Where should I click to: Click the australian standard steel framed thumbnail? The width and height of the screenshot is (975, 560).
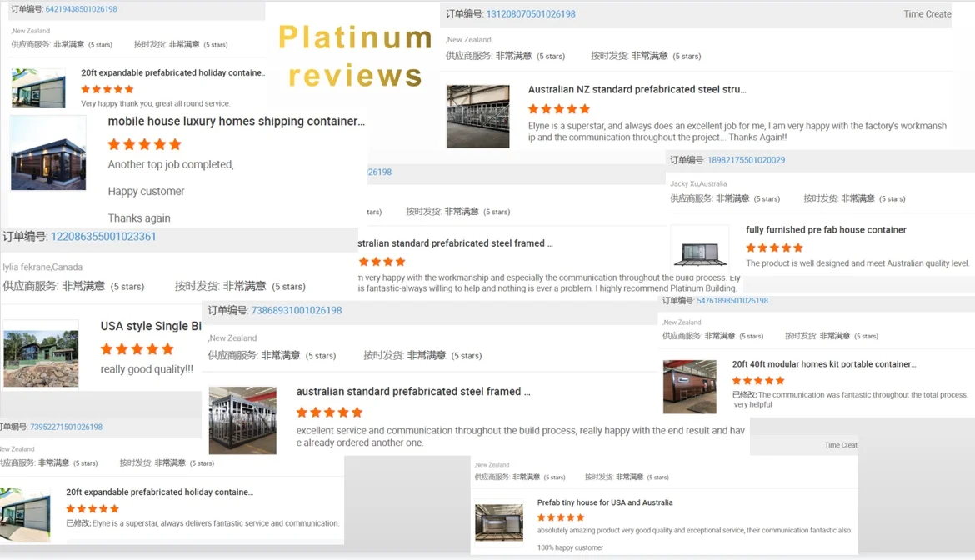(x=242, y=420)
